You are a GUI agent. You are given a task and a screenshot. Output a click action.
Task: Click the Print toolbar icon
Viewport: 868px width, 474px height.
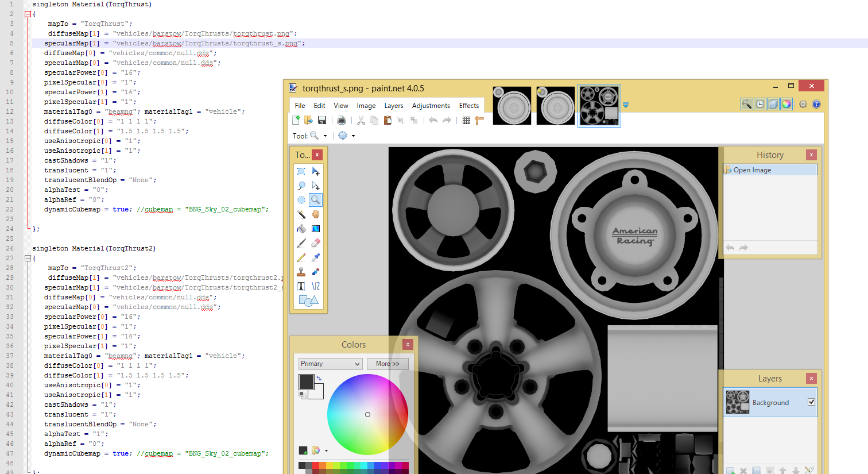342,120
